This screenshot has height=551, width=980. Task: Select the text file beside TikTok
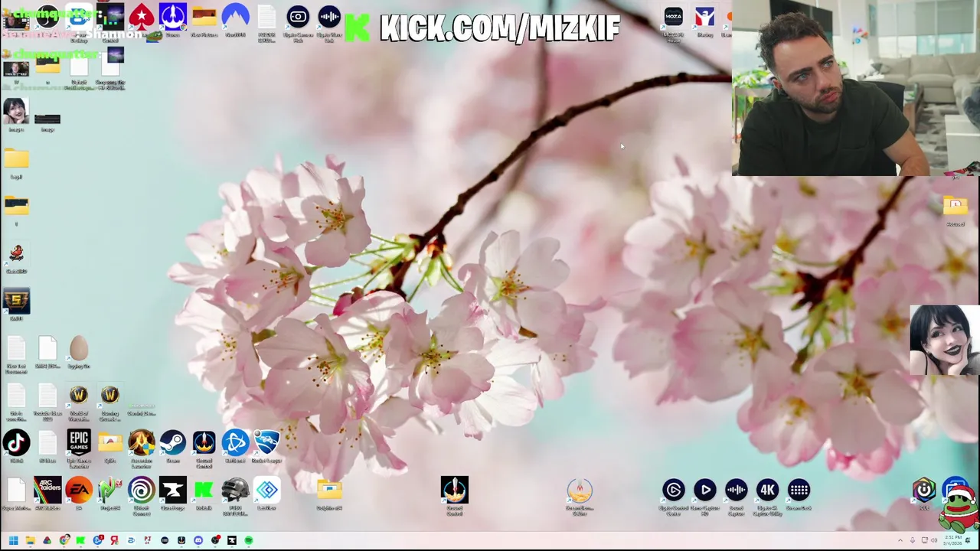pos(47,442)
